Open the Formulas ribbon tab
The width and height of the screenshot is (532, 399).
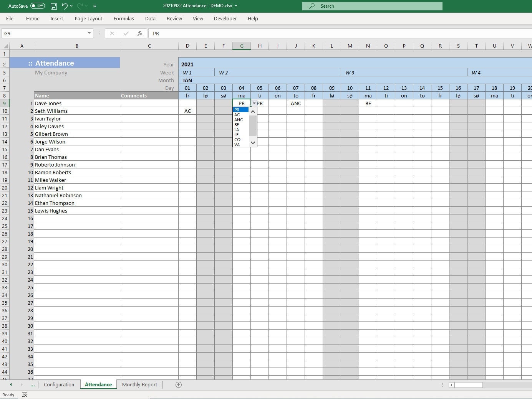pos(124,18)
